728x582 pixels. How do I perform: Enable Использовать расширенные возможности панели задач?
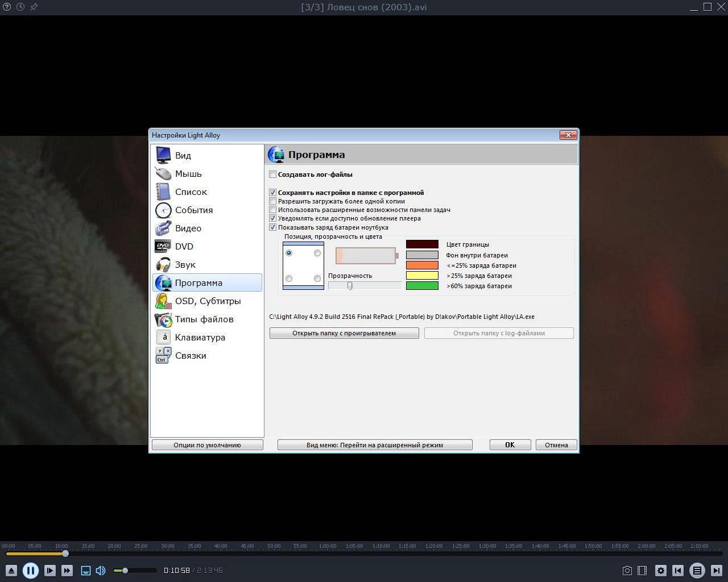coord(273,210)
